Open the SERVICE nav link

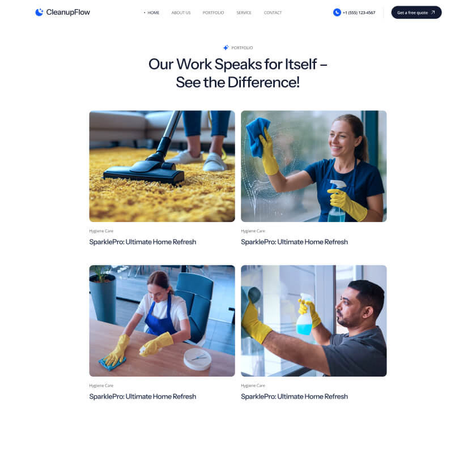244,13
